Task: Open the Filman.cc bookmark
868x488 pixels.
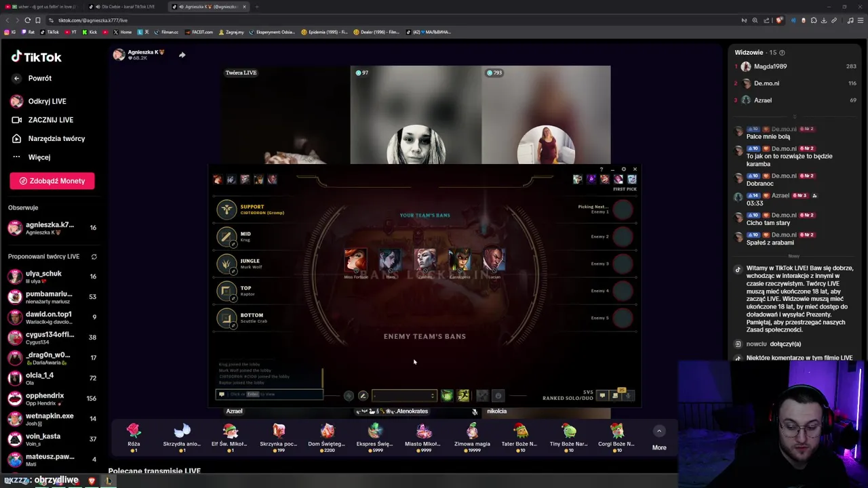Action: [x=167, y=32]
